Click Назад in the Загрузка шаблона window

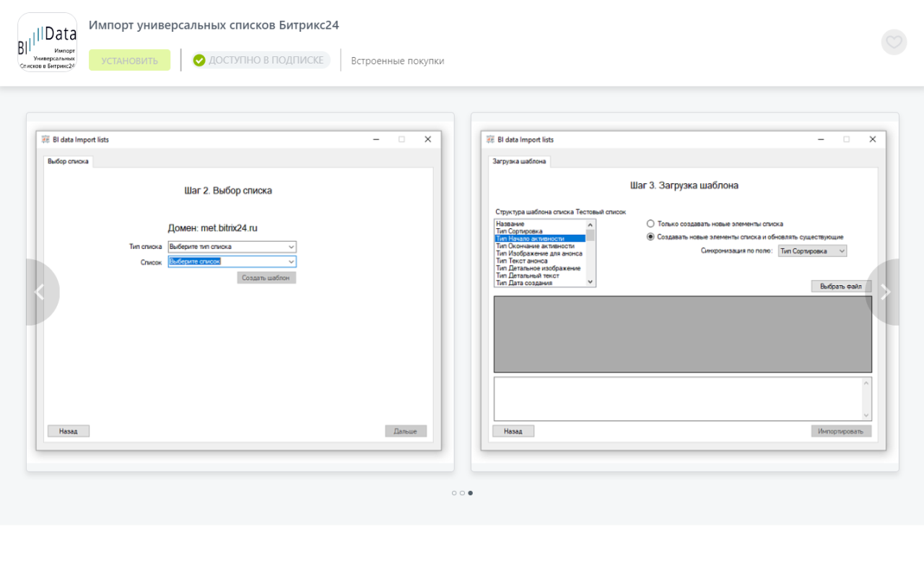point(513,431)
